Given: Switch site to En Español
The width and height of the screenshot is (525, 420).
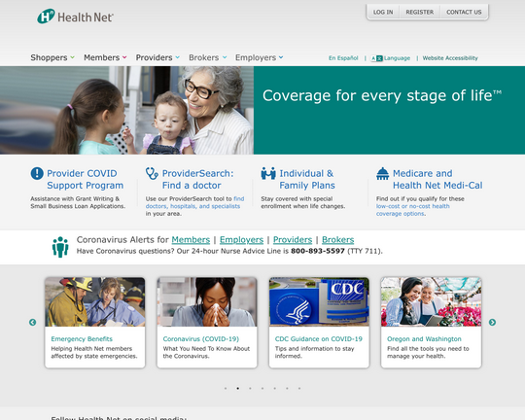Looking at the screenshot, I should tap(343, 58).
